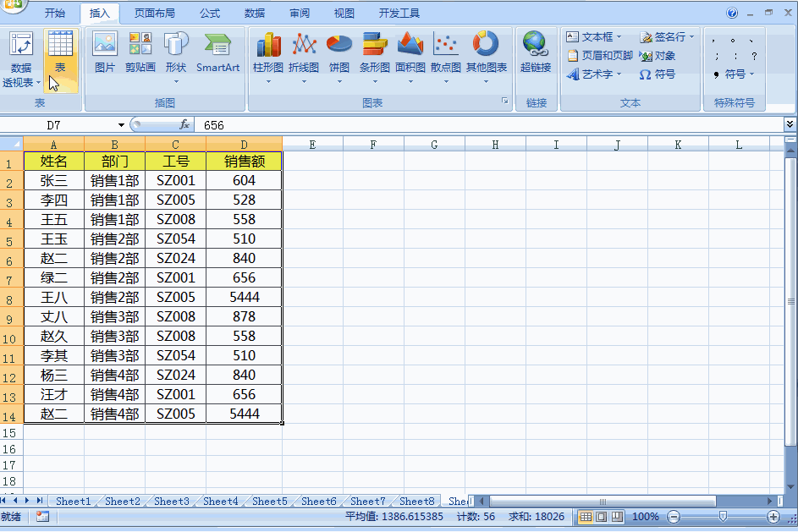Click the vertical scrollbar thumb
The height and width of the screenshot is (532, 798).
click(x=791, y=302)
